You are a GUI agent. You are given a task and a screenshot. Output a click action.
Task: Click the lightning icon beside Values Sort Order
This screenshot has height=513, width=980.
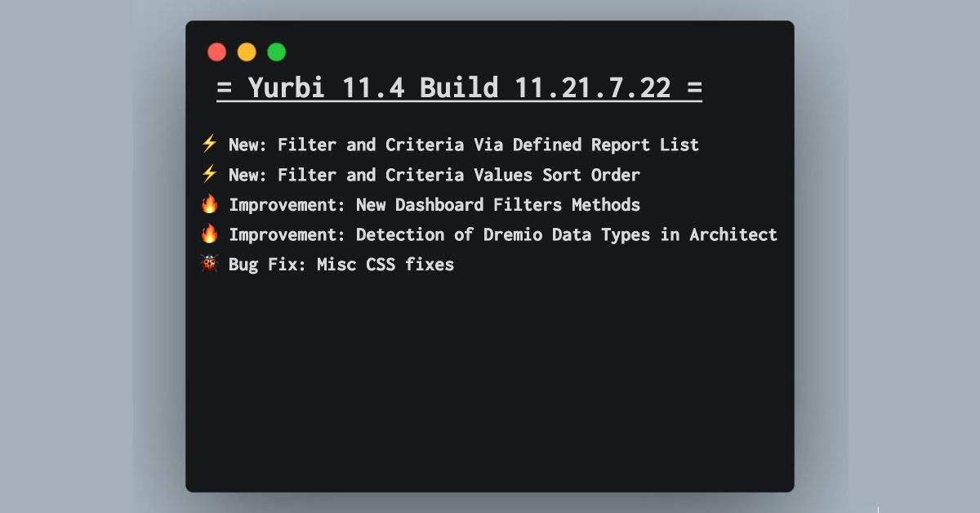(x=210, y=175)
